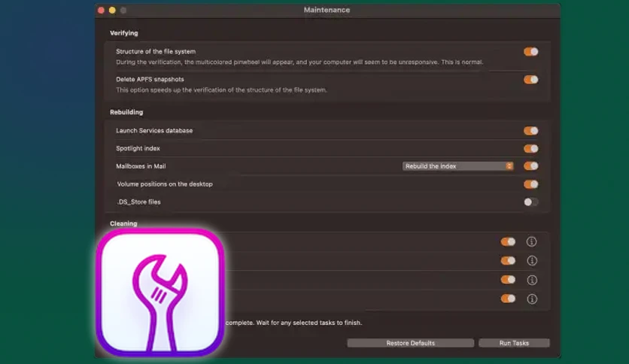Click Volume positions on the desktop label
The height and width of the screenshot is (364, 629).
[165, 184]
